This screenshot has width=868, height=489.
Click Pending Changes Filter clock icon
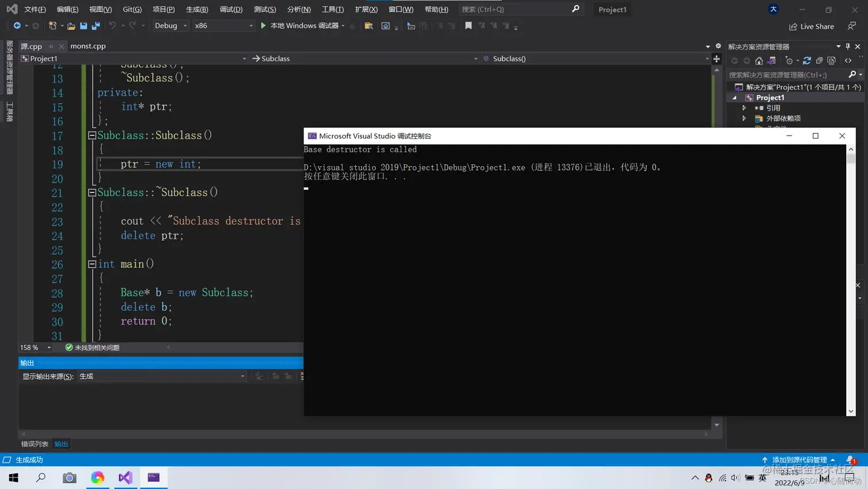coord(789,61)
